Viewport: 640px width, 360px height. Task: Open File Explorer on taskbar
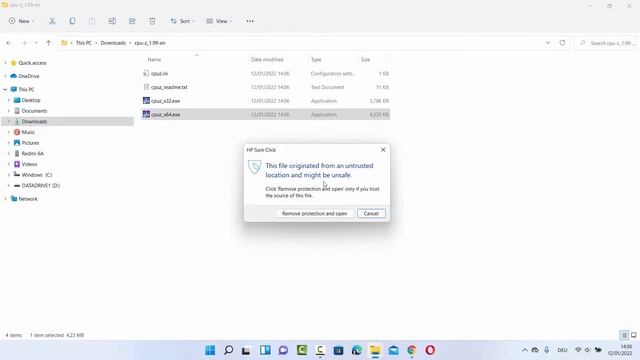(375, 350)
